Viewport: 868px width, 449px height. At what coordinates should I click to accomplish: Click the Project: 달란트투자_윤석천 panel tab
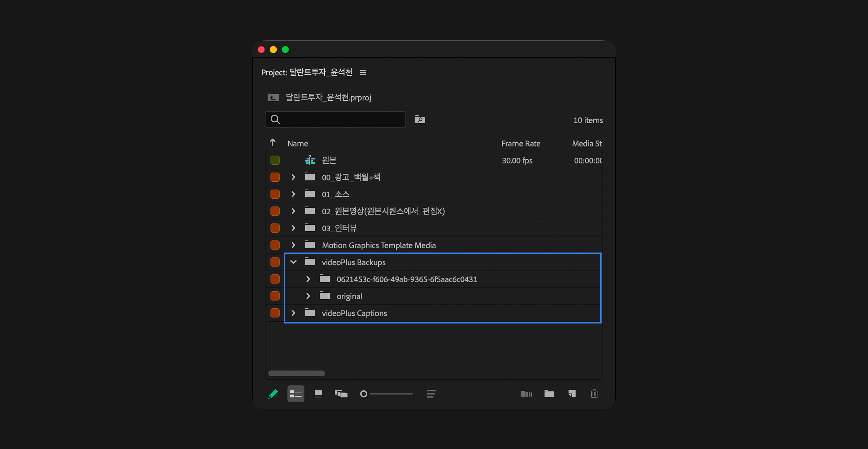tap(306, 72)
